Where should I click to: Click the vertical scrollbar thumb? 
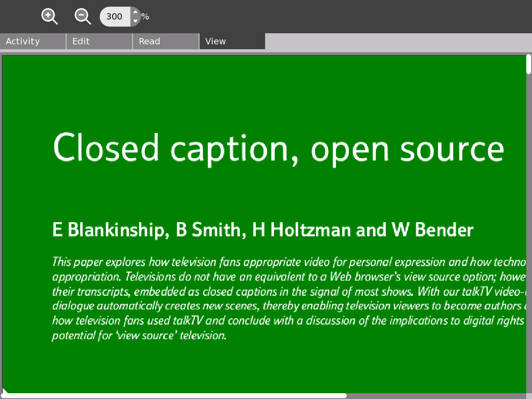[528, 64]
